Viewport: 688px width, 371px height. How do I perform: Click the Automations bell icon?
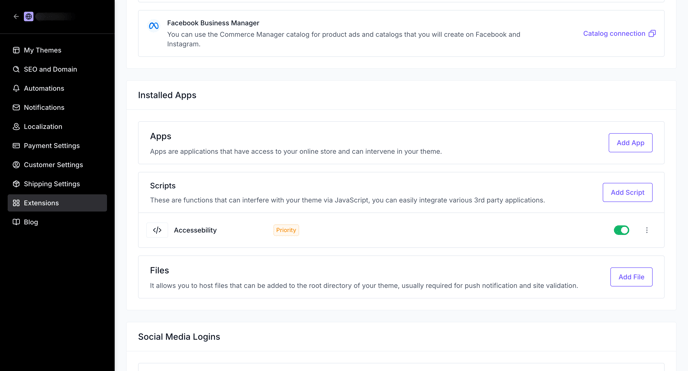coord(16,89)
